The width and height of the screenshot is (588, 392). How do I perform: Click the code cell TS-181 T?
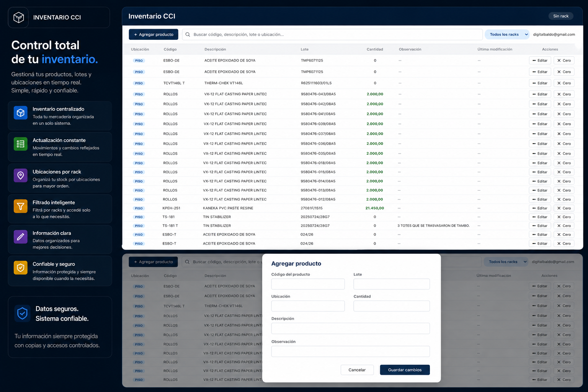pyautogui.click(x=170, y=226)
